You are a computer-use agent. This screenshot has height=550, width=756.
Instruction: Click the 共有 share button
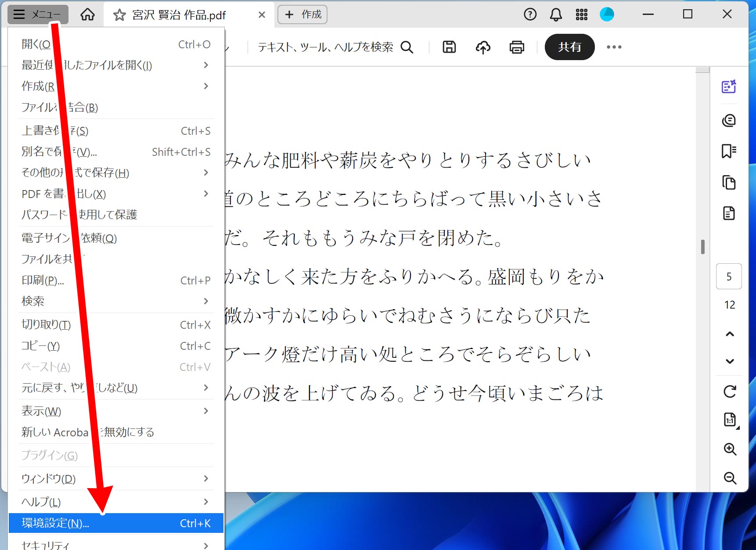coord(569,47)
